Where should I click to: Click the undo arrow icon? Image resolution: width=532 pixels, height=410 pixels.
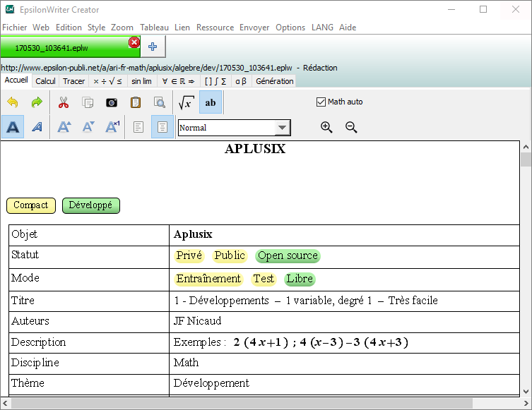13,102
